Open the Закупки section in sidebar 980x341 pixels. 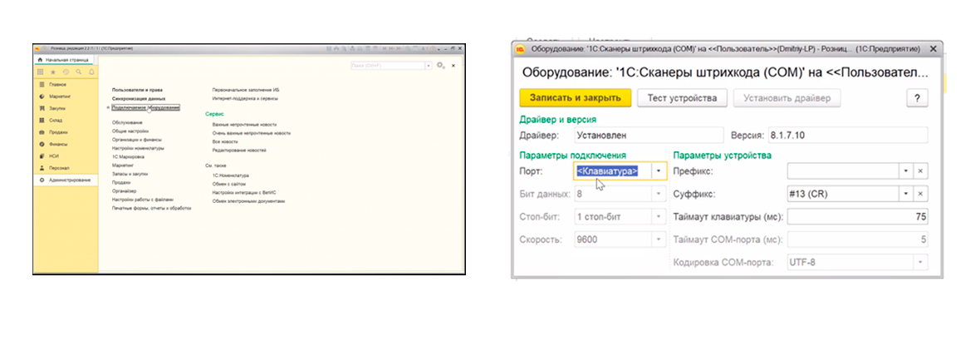(x=57, y=109)
